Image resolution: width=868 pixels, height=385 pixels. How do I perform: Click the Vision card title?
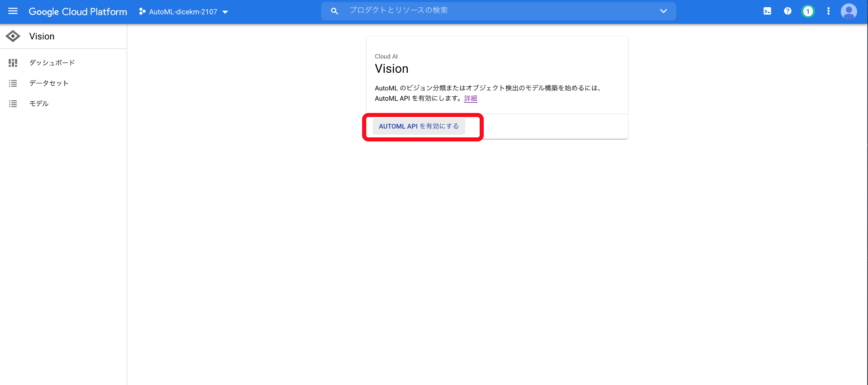tap(392, 69)
